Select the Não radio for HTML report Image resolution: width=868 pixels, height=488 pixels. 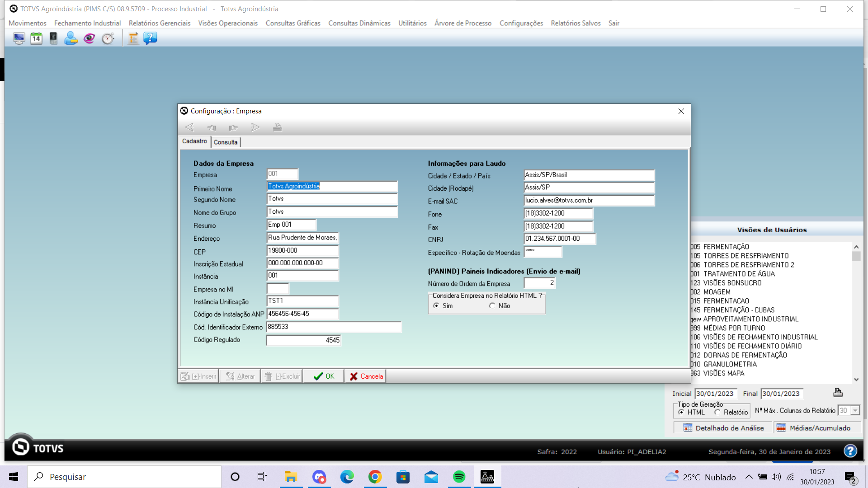click(492, 306)
